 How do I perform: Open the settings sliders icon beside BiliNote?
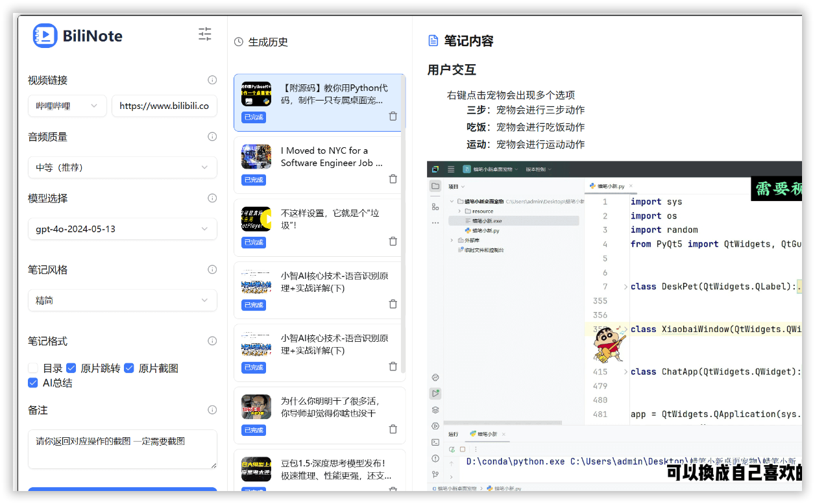[205, 34]
